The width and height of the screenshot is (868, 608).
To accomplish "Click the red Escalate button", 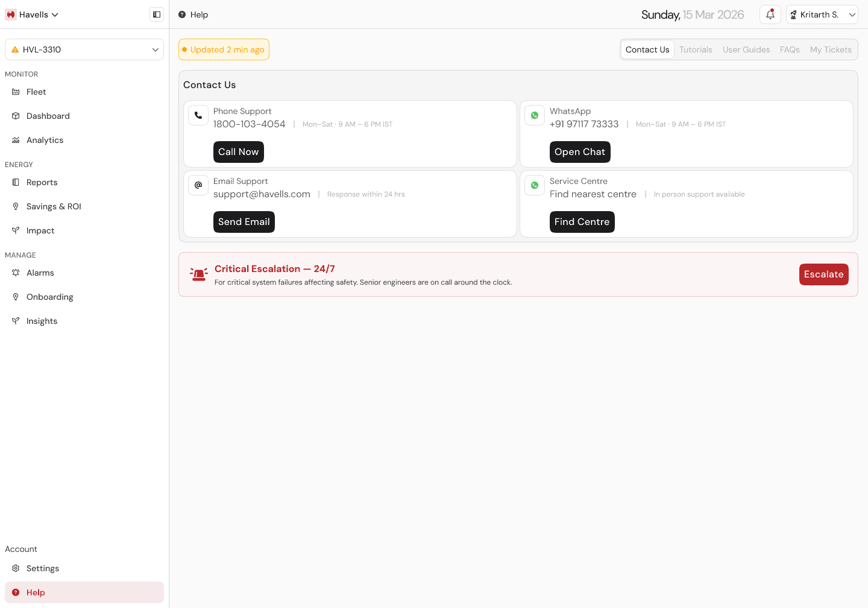I will pyautogui.click(x=824, y=274).
